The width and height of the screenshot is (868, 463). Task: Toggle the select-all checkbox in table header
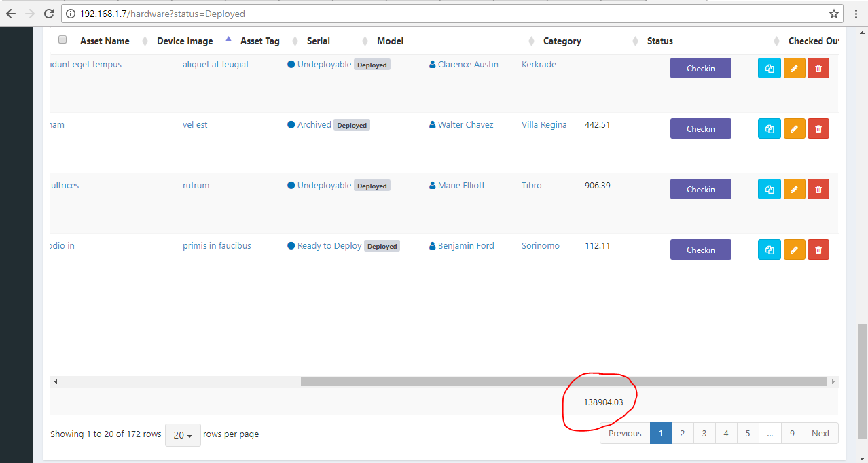click(62, 40)
